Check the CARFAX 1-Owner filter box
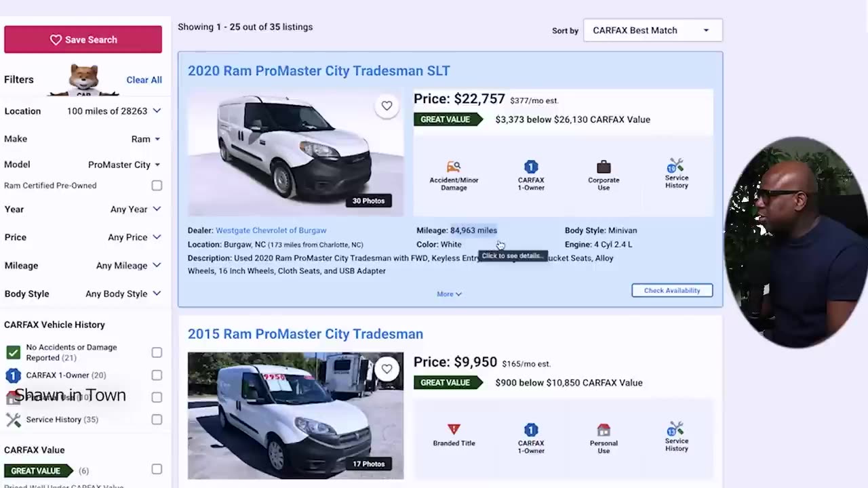 coord(157,375)
